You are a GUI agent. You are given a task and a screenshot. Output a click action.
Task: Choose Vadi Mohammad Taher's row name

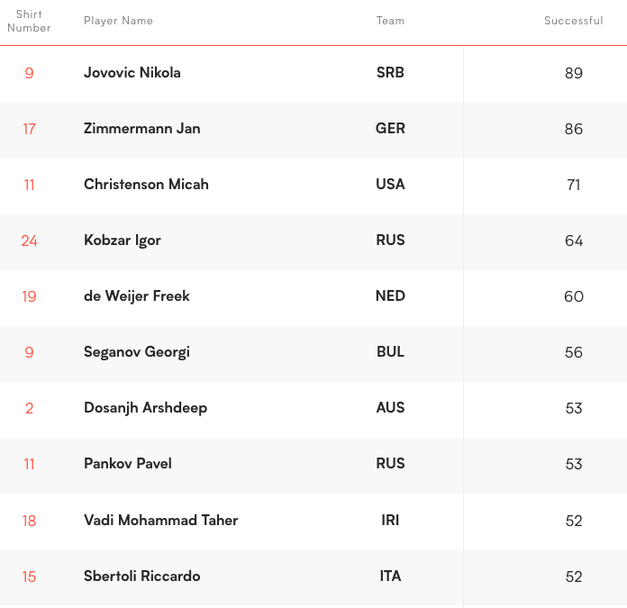tap(160, 521)
